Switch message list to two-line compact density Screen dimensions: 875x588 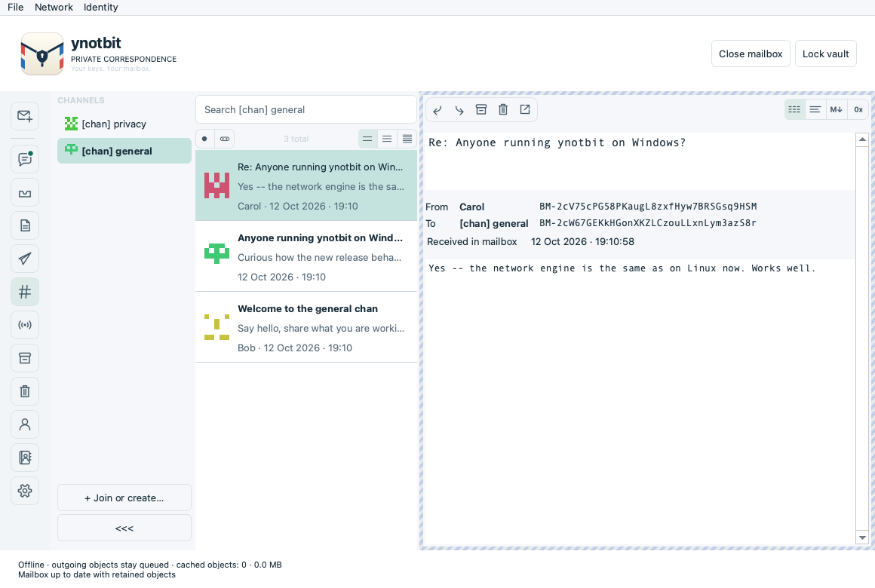click(x=367, y=139)
